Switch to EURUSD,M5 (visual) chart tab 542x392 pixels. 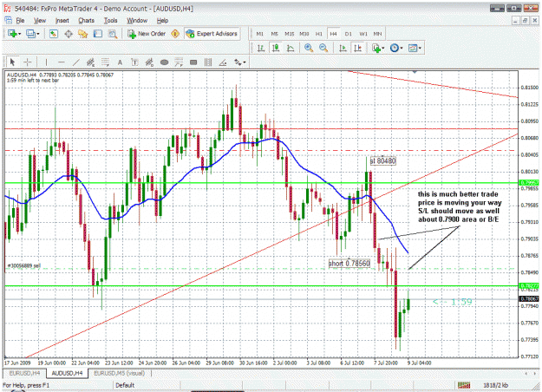pos(120,373)
